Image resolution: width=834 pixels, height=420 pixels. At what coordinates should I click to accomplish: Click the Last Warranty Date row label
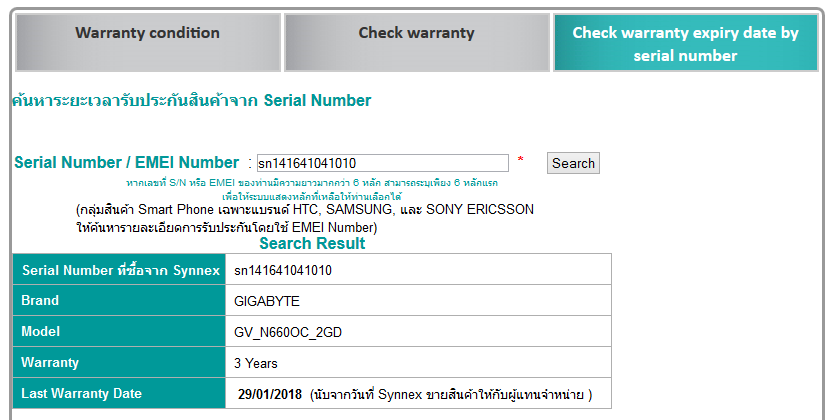click(82, 393)
